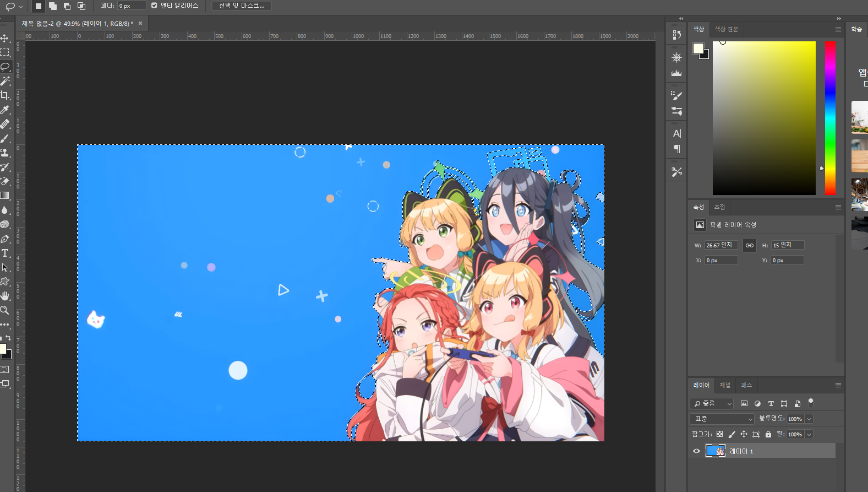Open the Layers panel menu

click(x=838, y=385)
